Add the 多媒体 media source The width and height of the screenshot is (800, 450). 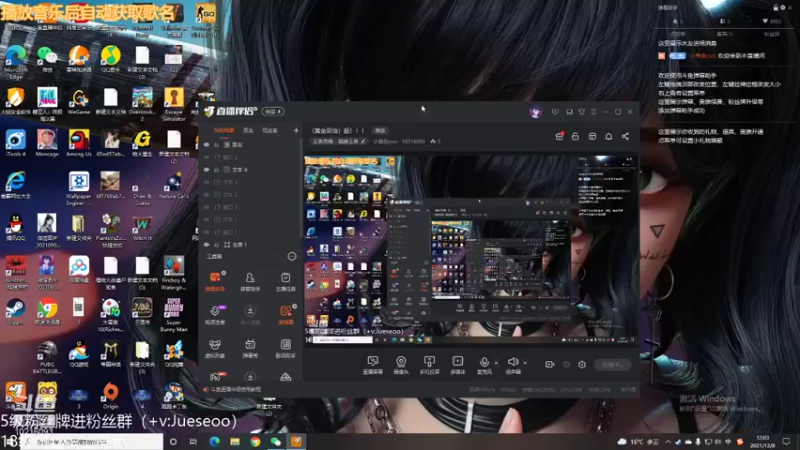(458, 365)
